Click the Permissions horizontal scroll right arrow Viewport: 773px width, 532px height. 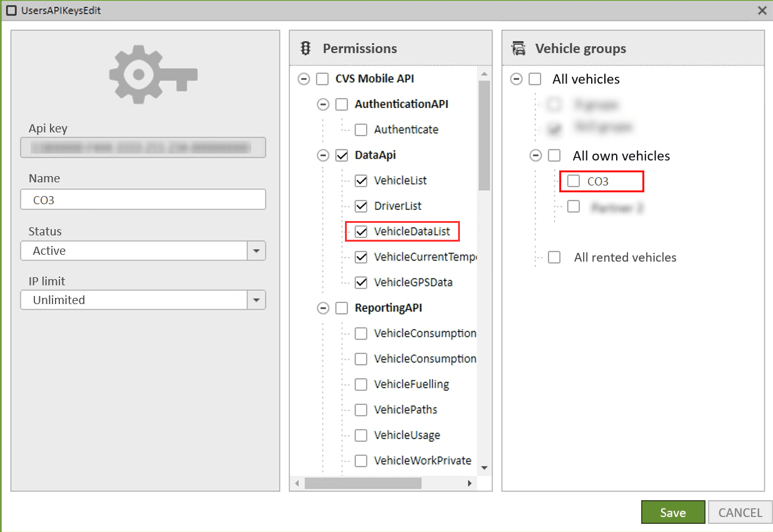coord(470,483)
